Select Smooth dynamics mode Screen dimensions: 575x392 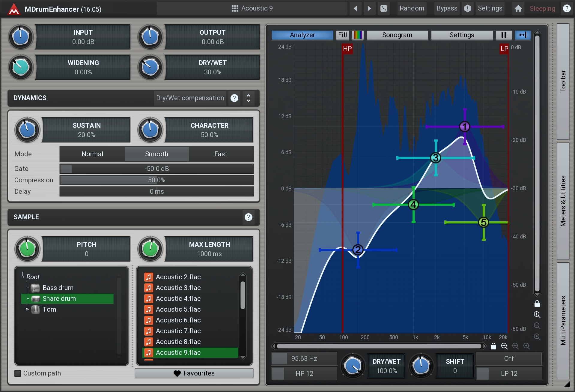tap(156, 154)
